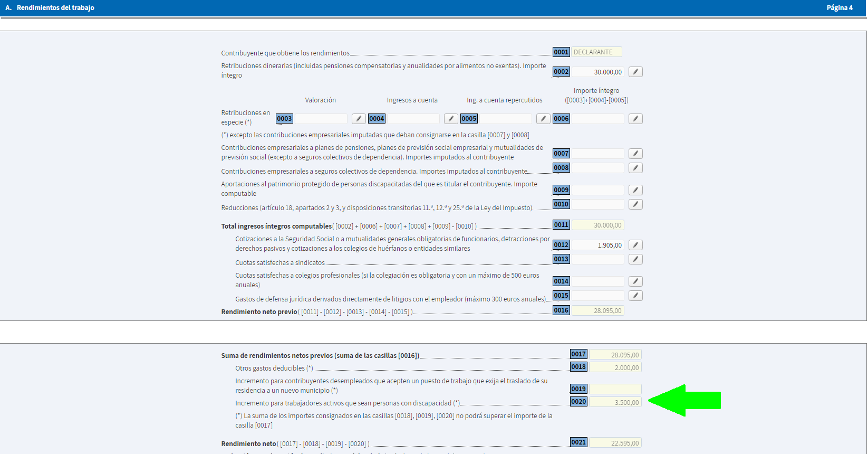Edit Seguridad Social cotizaciones box 0012 pencil
The width and height of the screenshot is (868, 454).
(x=635, y=245)
